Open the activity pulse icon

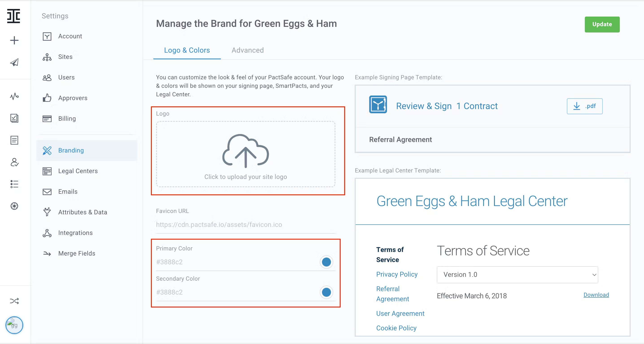[x=14, y=96]
